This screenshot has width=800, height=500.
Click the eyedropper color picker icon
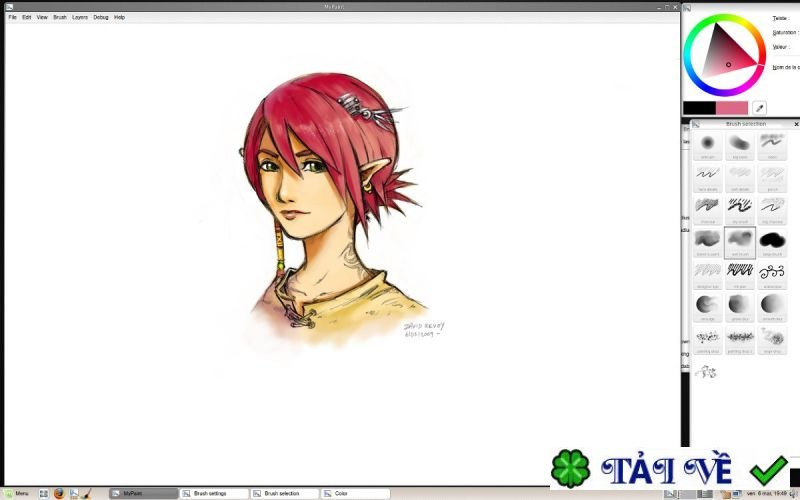click(x=759, y=108)
